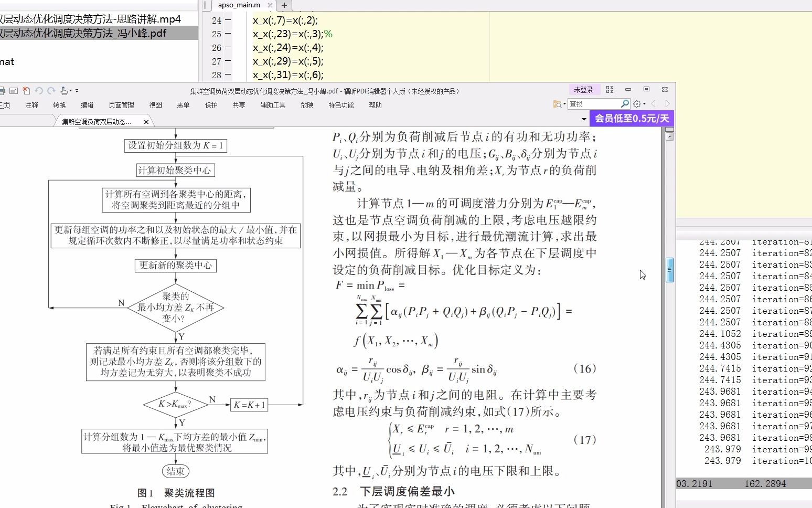Open the 辅助工具 ribbon tab

[x=273, y=105]
